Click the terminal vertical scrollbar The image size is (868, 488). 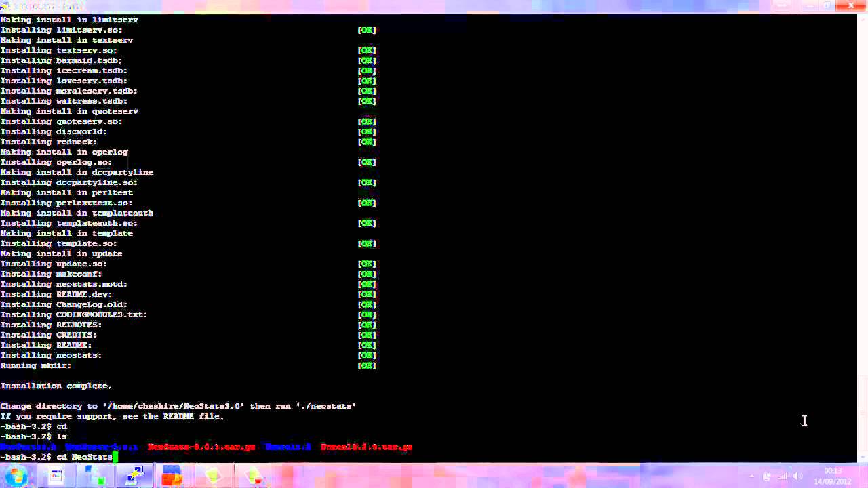coord(862,237)
